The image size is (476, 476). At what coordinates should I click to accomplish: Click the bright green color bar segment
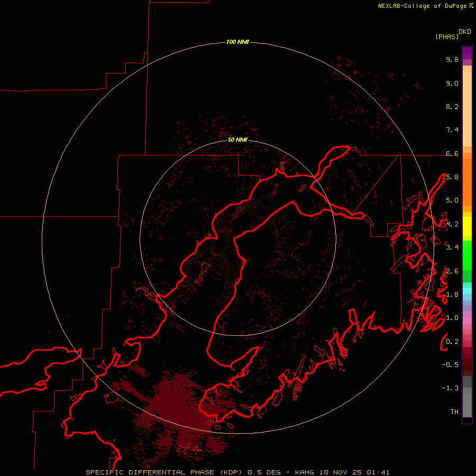(467, 255)
